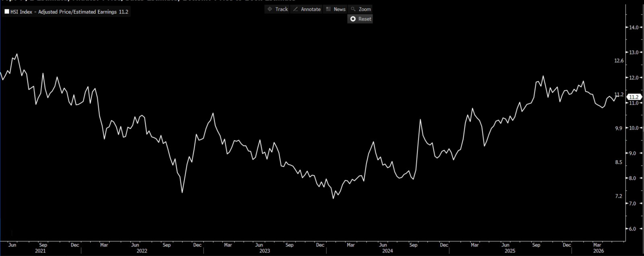Screen dimensions: 644x256
Task: Toggle the HSI Index legend color box
Action: [7, 12]
